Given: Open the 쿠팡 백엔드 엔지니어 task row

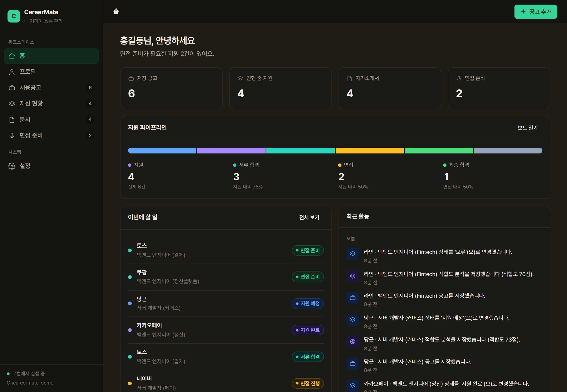Looking at the screenshot, I should (x=226, y=277).
